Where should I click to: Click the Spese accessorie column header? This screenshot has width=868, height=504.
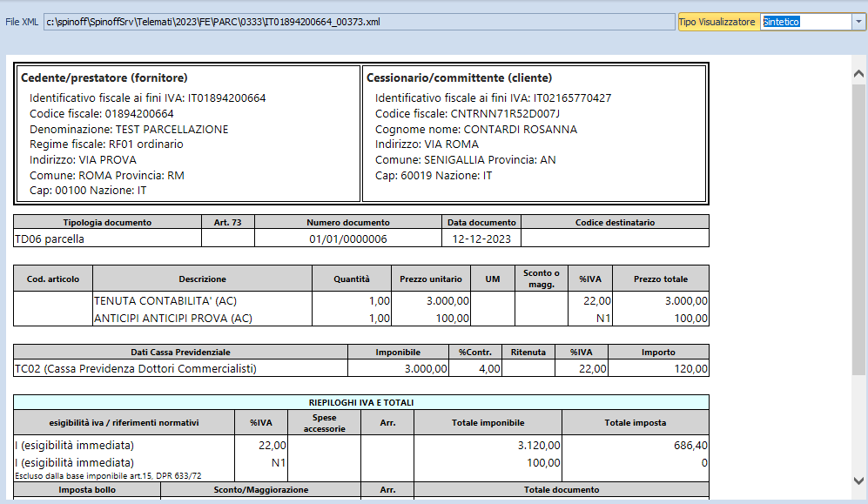[x=325, y=423]
